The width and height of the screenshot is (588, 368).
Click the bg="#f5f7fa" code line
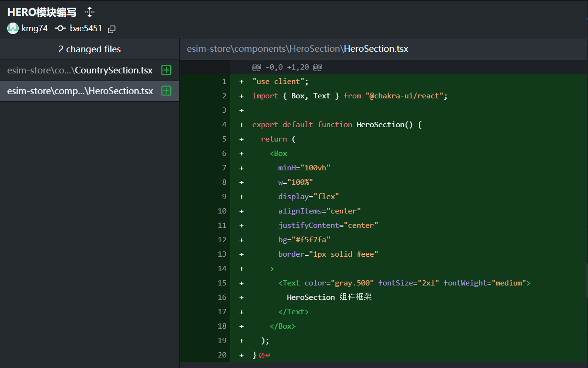coord(304,240)
